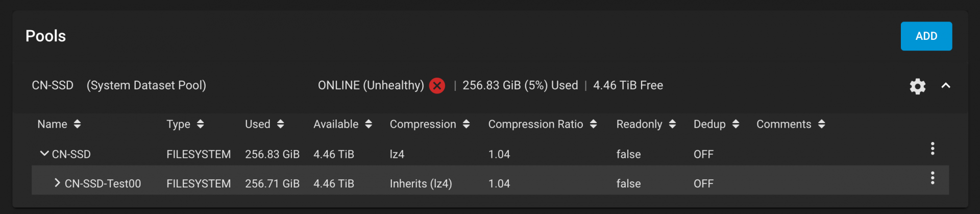
Task: Select the CN-SSD-Test00 dataset name
Action: (x=103, y=184)
